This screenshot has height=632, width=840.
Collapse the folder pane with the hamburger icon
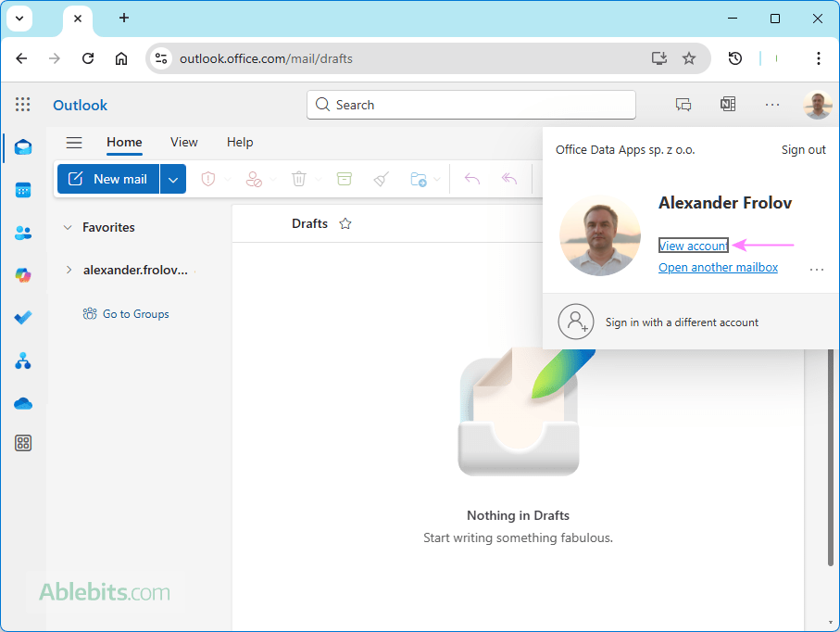(x=74, y=143)
